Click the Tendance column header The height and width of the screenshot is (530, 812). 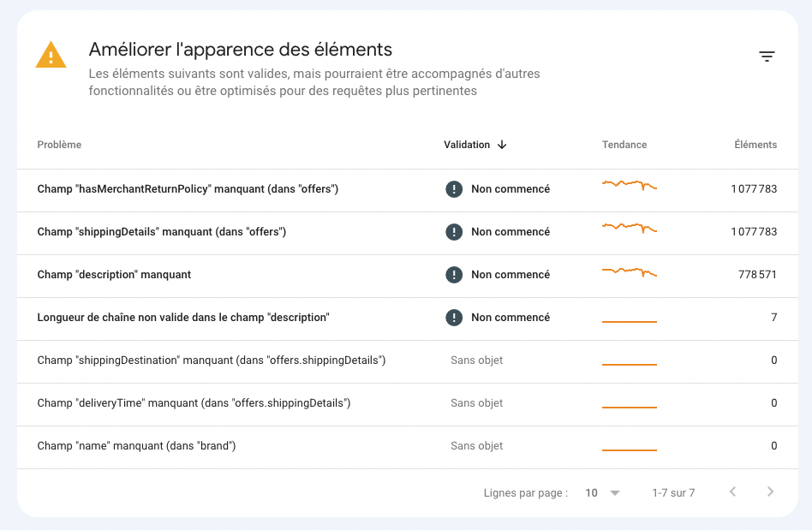624,145
